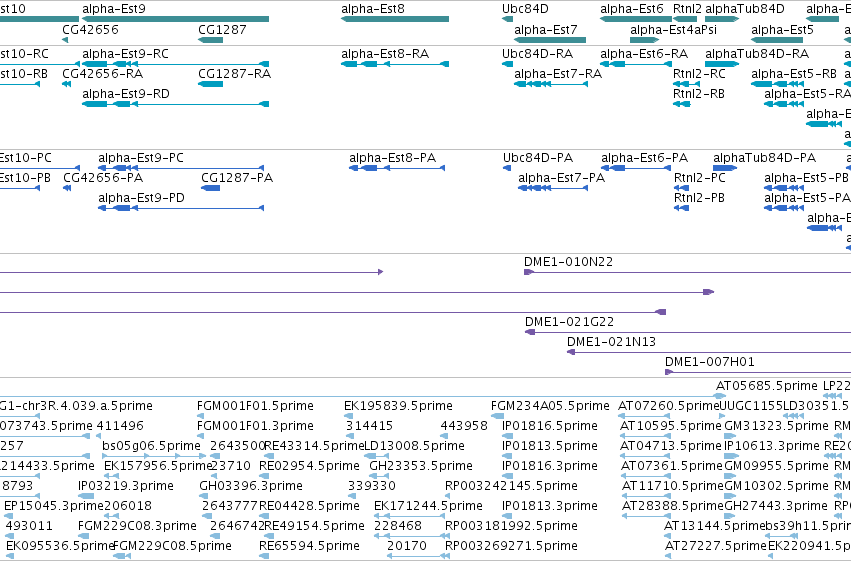This screenshot has width=851, height=561.
Task: Select protein alpha-Est7-PA
Action: (x=561, y=178)
